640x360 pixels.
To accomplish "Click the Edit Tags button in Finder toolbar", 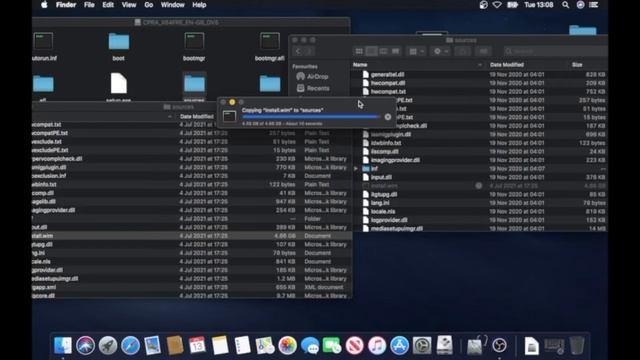I will tap(483, 51).
